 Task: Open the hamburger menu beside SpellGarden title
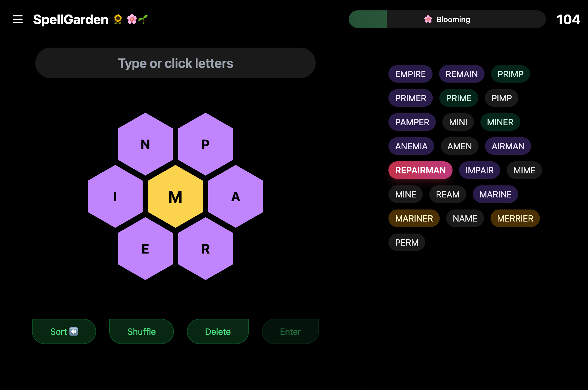18,19
